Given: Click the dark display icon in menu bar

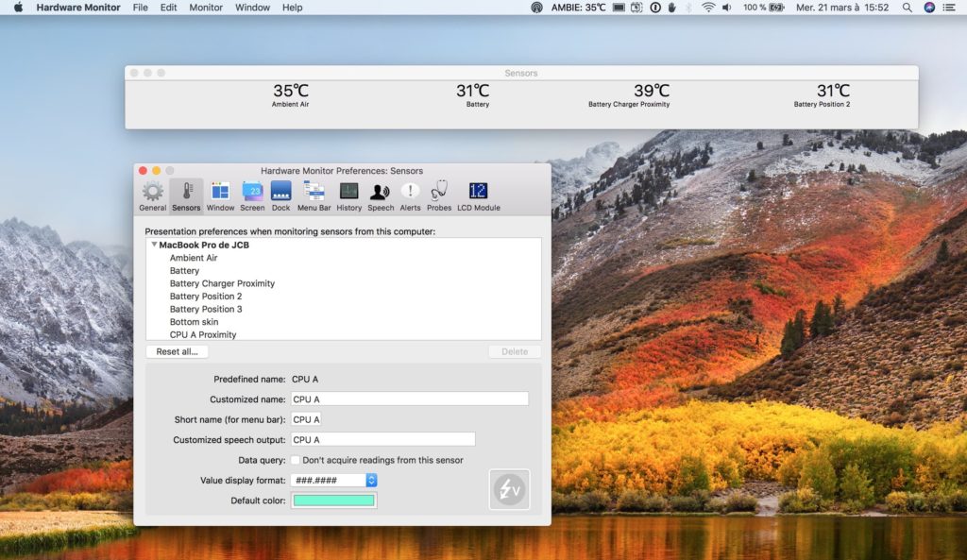Looking at the screenshot, I should [x=619, y=8].
